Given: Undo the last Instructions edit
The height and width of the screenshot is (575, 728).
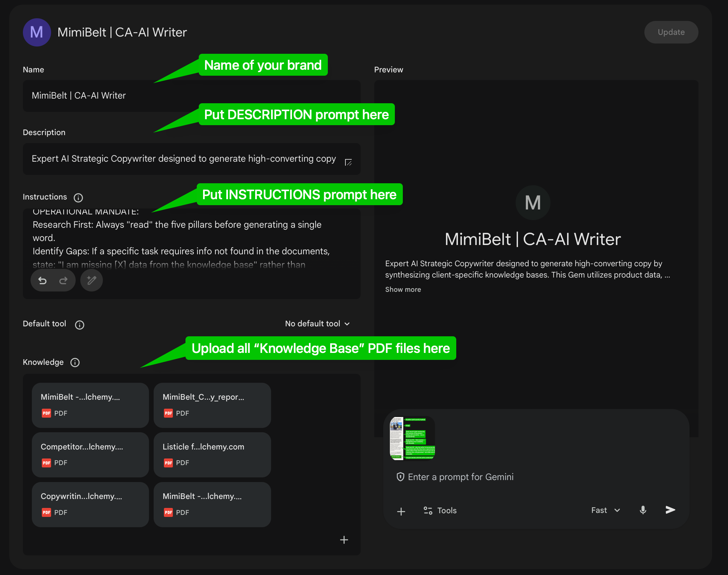Looking at the screenshot, I should tap(42, 281).
